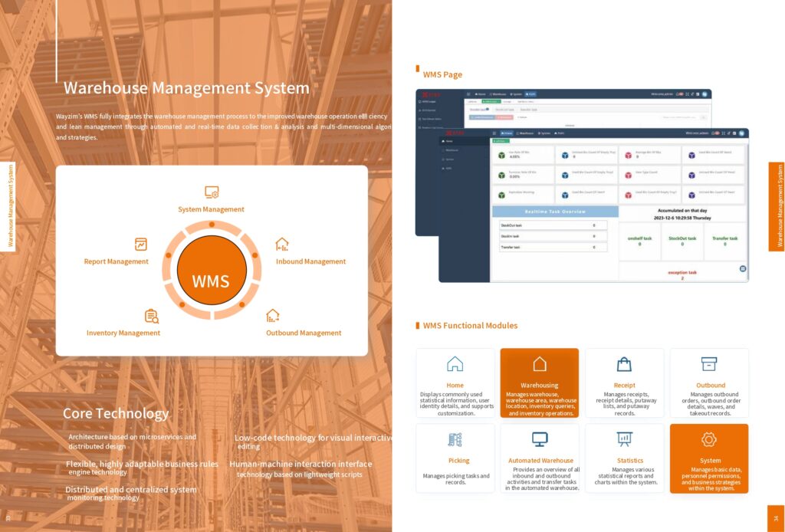
Task: Click the green cube beside 4.00%
Action: 501,155
